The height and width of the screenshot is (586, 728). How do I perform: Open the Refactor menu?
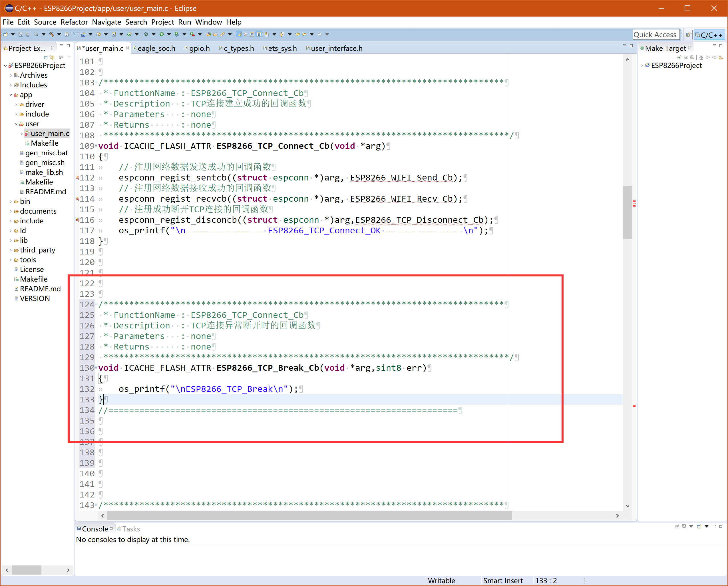point(74,22)
